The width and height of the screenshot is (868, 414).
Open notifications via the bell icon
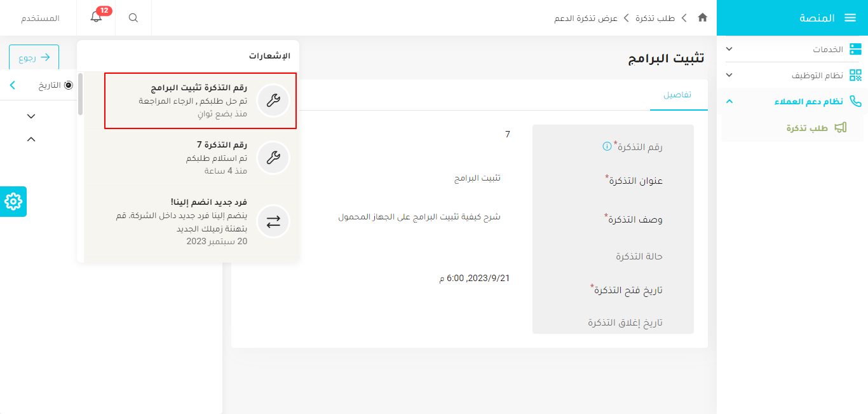(96, 17)
